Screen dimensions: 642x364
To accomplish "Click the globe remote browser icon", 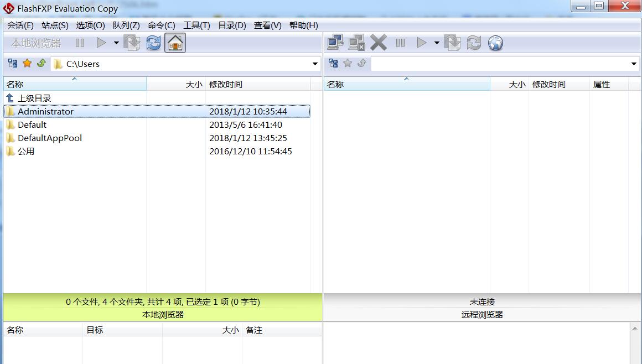I will [x=495, y=43].
